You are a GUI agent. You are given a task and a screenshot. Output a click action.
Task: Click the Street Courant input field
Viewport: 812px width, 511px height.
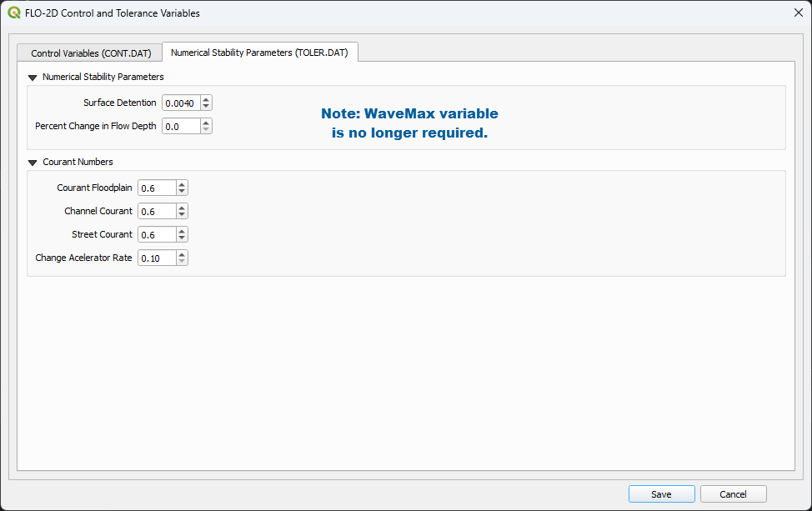(x=157, y=235)
